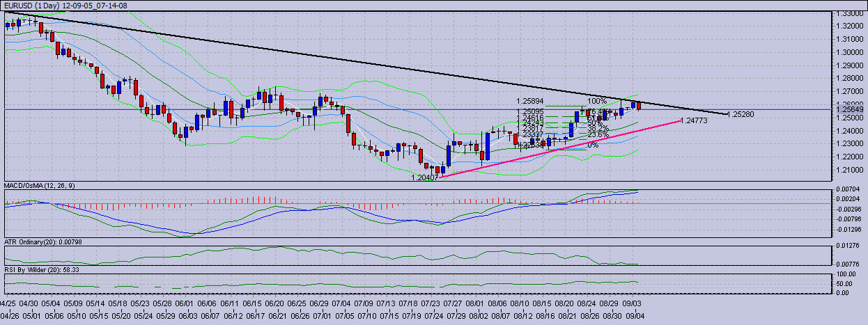The image size is (868, 325).
Task: Click the Fibonacci 100% level label
Action: coord(597,102)
